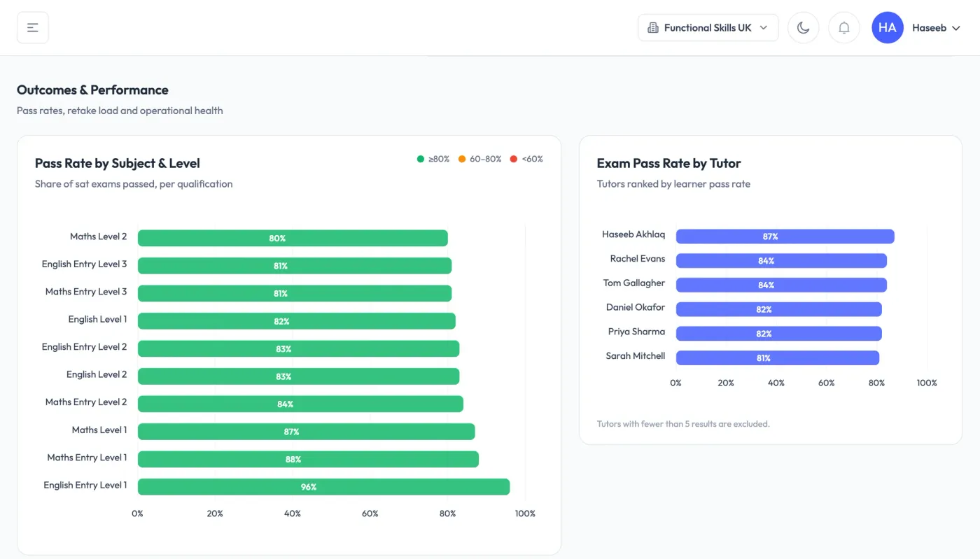This screenshot has width=980, height=559.
Task: Click 'Exam Pass Rate by Tutor' title
Action: click(x=668, y=163)
